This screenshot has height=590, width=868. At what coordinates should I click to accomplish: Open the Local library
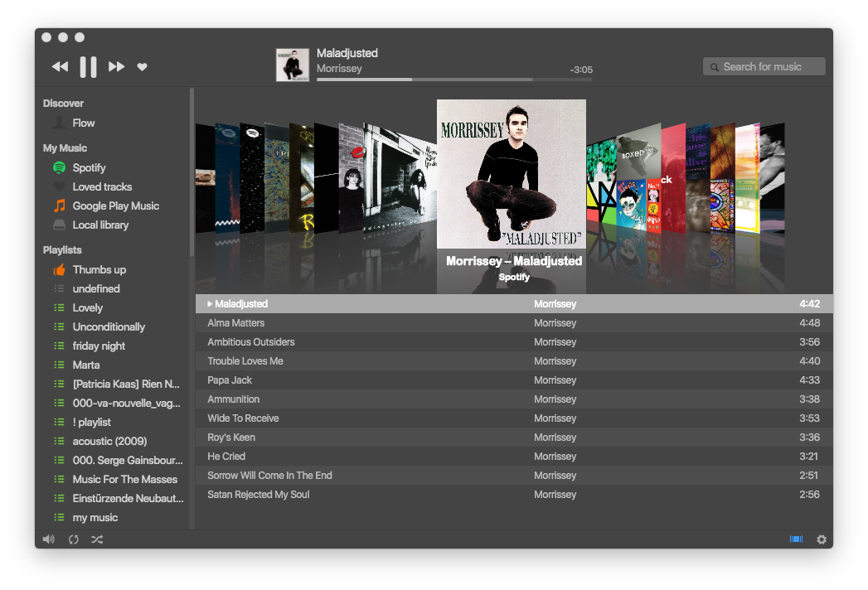101,225
